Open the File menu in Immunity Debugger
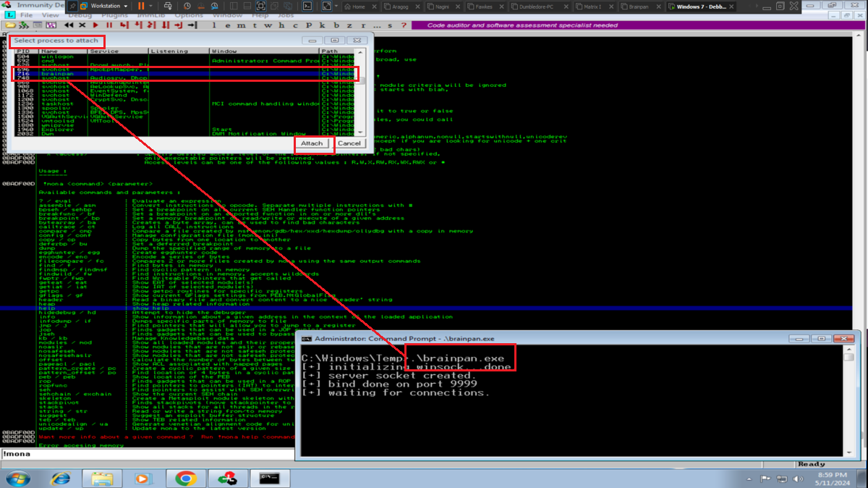868x488 pixels. coord(26,15)
